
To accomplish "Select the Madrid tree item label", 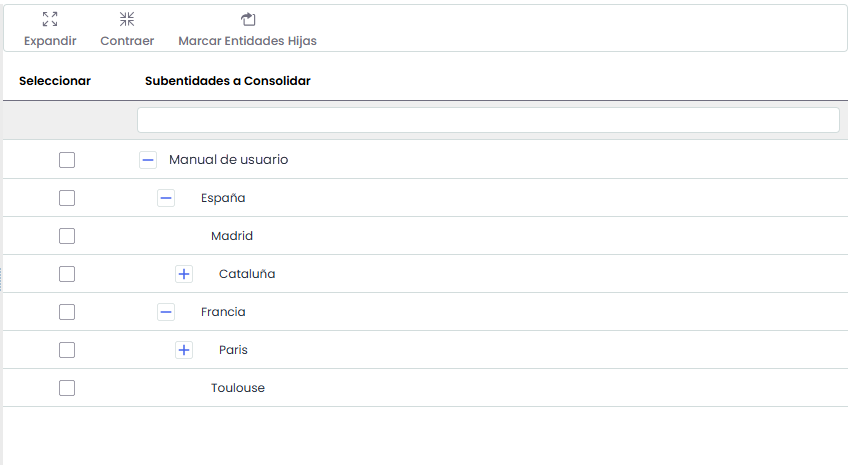I will (x=232, y=236).
